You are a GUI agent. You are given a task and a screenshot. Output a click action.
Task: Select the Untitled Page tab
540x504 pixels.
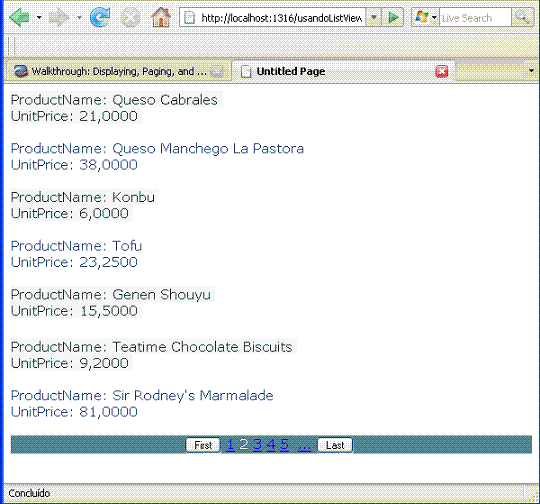(x=343, y=71)
